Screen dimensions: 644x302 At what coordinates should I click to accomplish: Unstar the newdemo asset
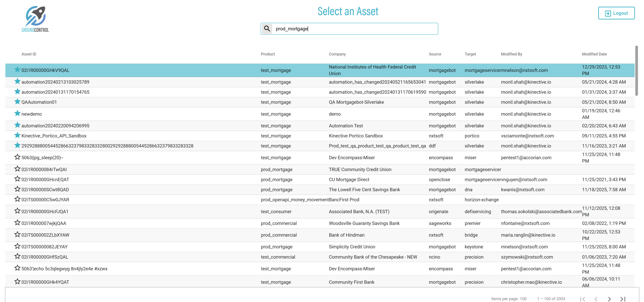click(x=17, y=114)
